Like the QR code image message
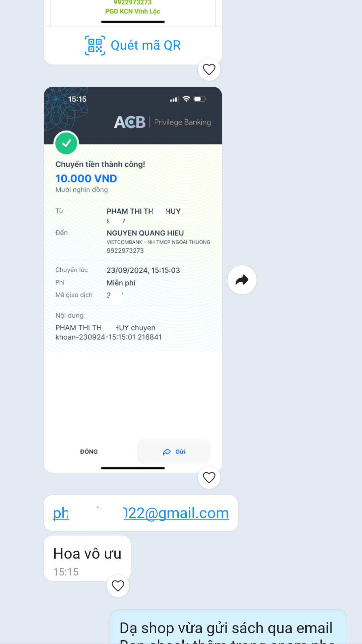 209,69
